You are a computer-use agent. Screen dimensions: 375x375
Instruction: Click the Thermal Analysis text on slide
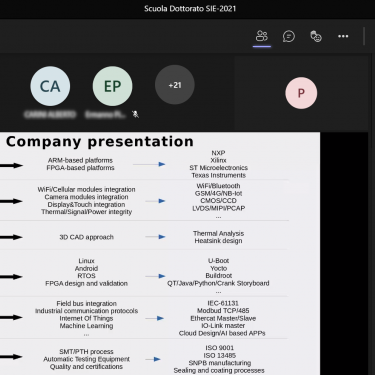pyautogui.click(x=218, y=233)
